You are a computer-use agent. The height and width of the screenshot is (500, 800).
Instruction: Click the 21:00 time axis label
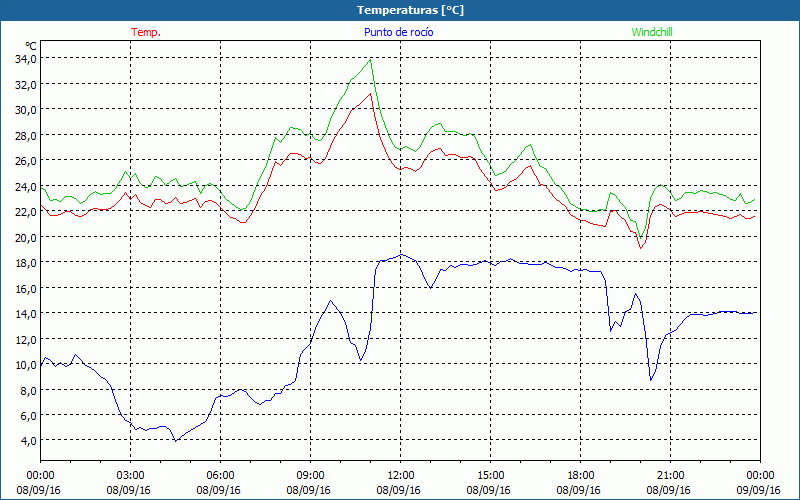point(670,476)
